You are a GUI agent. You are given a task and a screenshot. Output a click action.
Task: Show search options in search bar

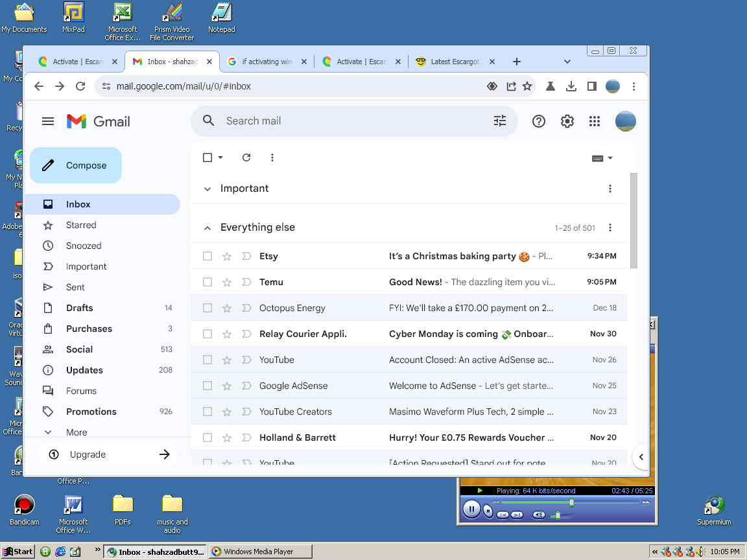(500, 121)
